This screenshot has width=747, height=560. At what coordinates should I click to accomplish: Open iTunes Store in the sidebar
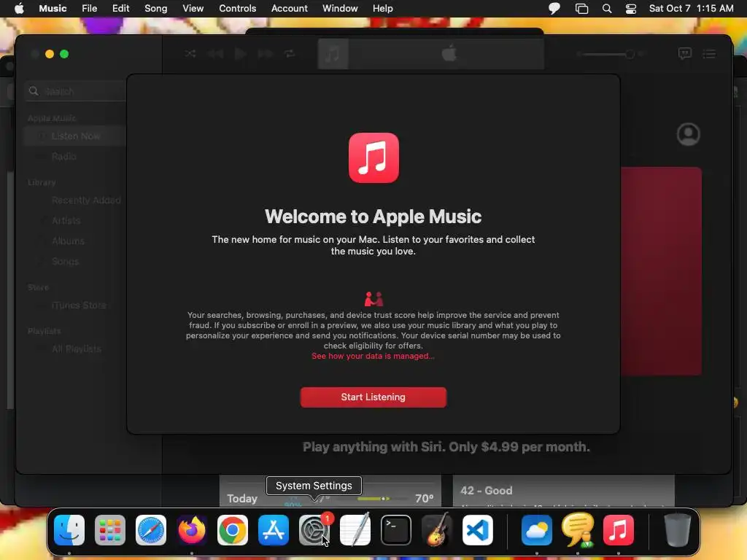pyautogui.click(x=79, y=306)
